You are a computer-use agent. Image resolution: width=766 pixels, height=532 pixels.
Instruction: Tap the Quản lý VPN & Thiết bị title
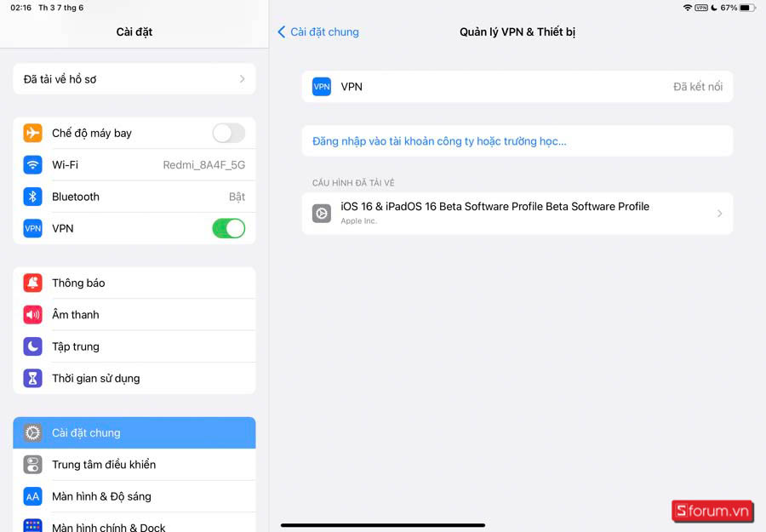point(517,31)
